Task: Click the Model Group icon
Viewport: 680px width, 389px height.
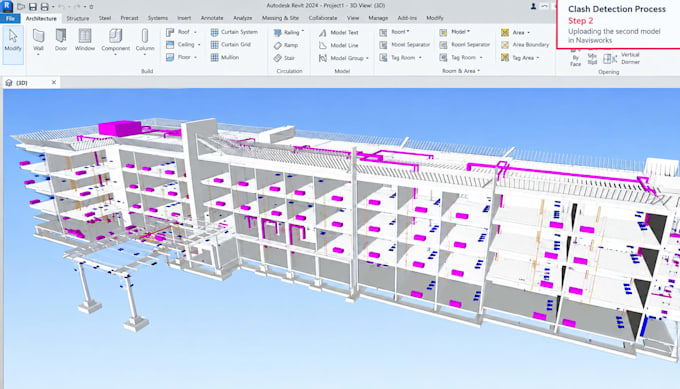Action: [323, 58]
